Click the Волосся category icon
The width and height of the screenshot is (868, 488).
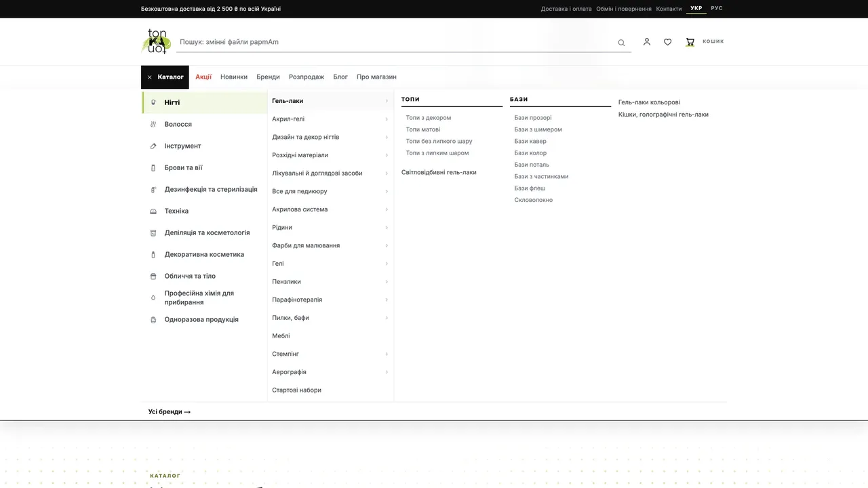(153, 124)
